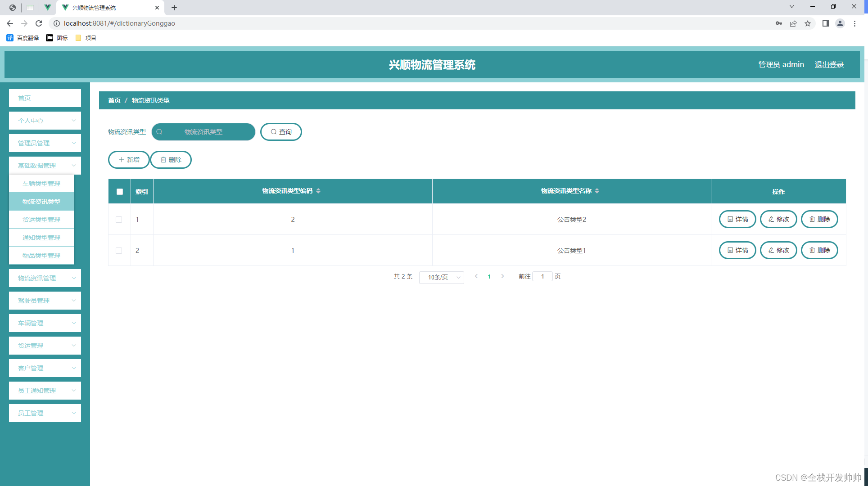The height and width of the screenshot is (486, 868).
Task: Click the 详情 icon for 公告类型1
Action: 737,250
